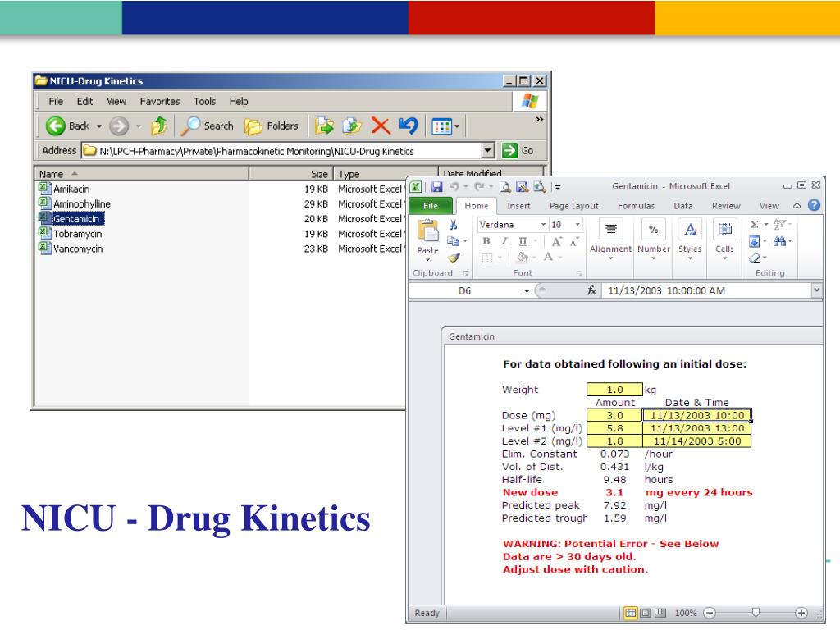
Task: Expand the formula bar
Action: pyautogui.click(x=816, y=290)
